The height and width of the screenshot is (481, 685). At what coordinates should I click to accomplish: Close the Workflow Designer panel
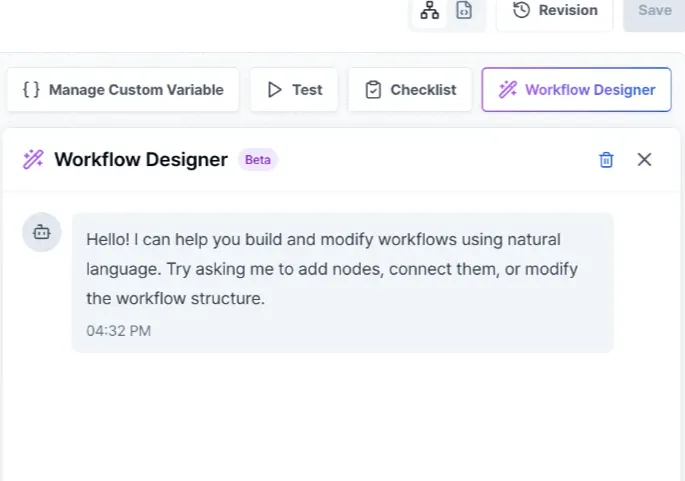coord(644,160)
